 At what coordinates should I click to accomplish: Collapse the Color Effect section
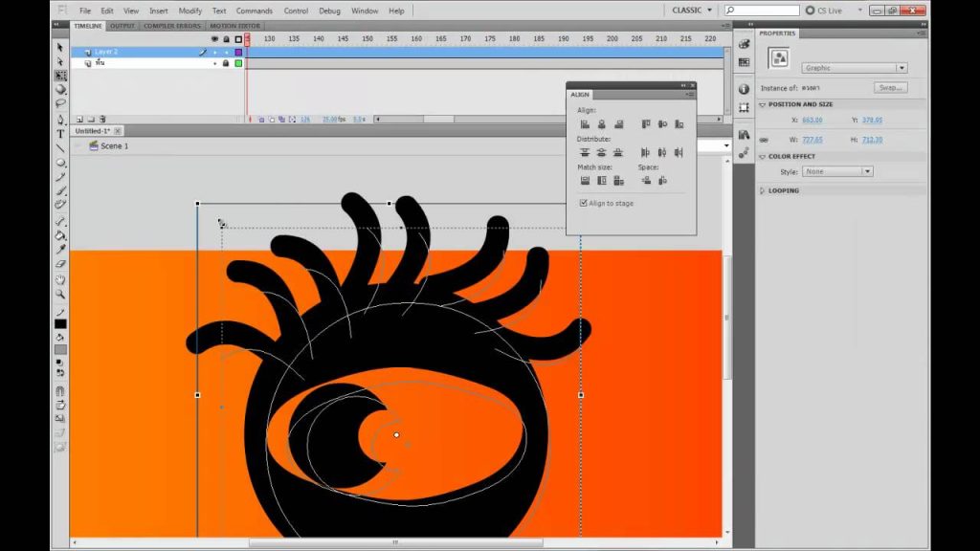(x=762, y=157)
